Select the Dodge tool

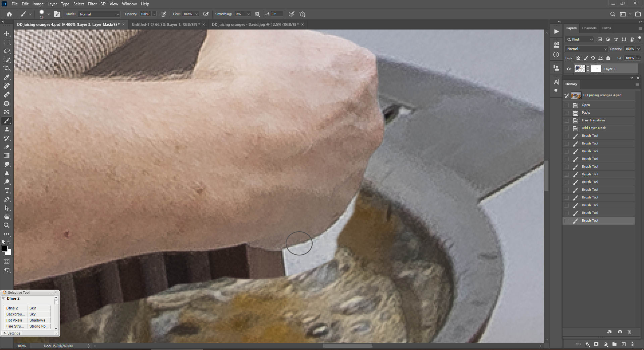tap(7, 182)
